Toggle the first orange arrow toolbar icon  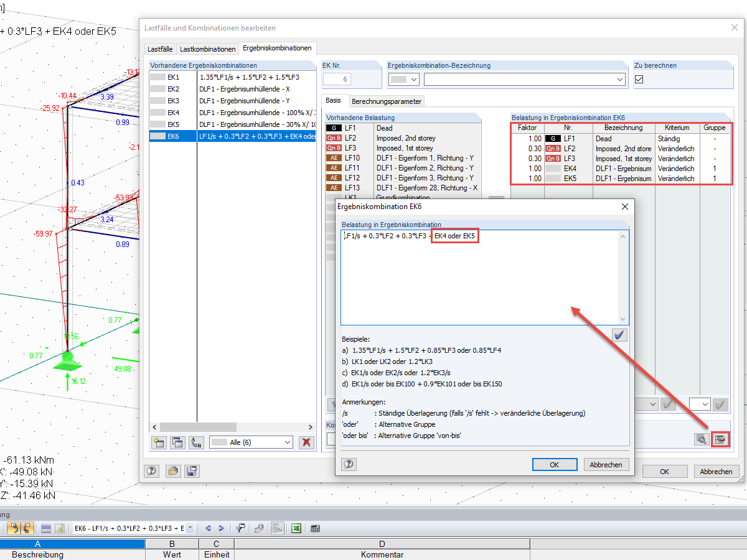coord(14,528)
